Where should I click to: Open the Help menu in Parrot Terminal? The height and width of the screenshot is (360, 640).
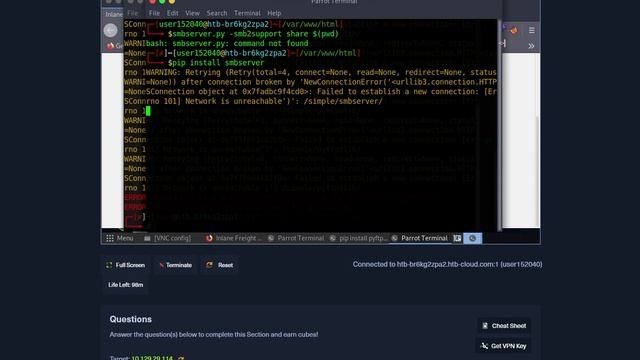click(x=274, y=13)
